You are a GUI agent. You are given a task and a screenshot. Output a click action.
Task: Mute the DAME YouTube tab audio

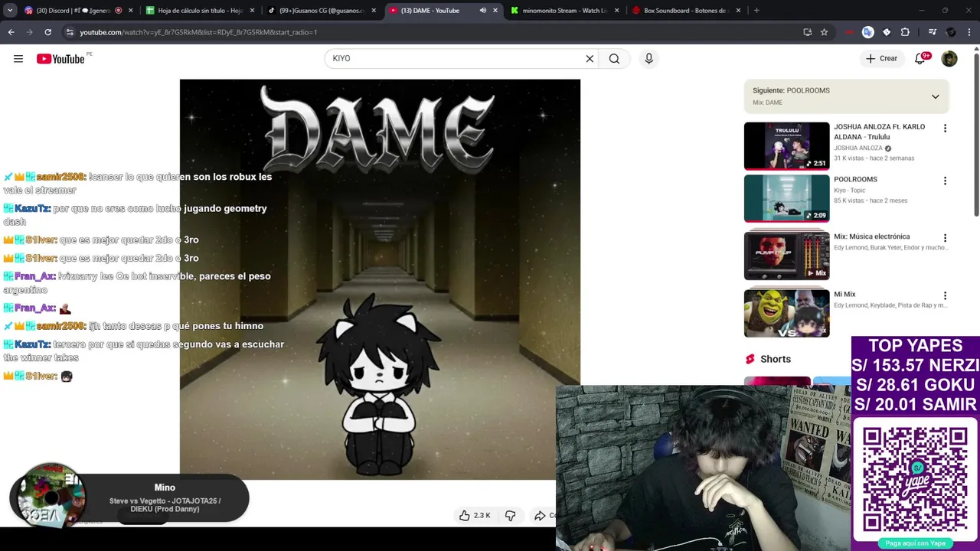tap(482, 11)
